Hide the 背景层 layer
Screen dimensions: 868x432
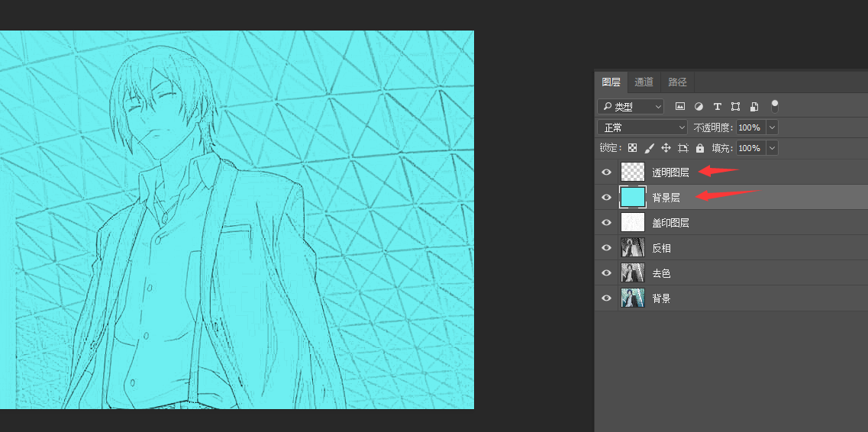[607, 198]
